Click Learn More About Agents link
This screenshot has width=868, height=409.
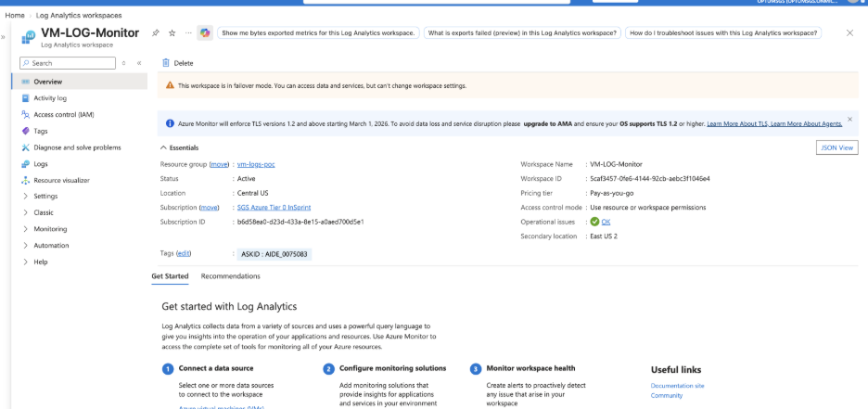807,124
